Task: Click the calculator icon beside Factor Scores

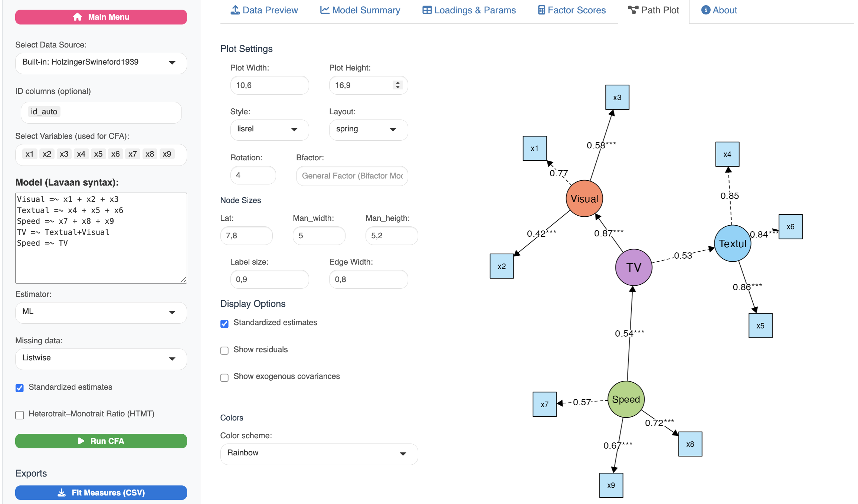Action: click(x=541, y=10)
